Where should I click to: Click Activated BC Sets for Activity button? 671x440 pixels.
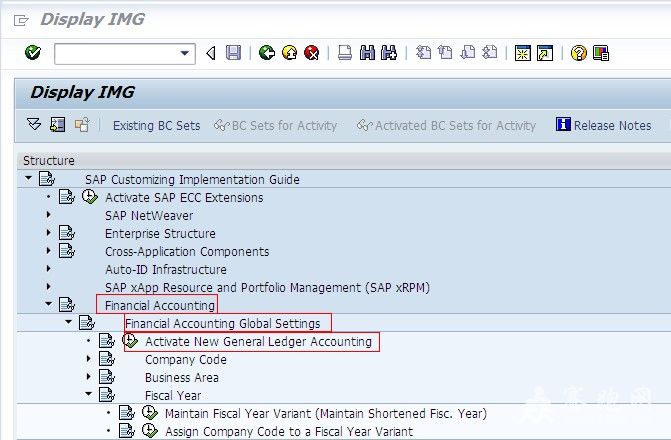[x=446, y=125]
